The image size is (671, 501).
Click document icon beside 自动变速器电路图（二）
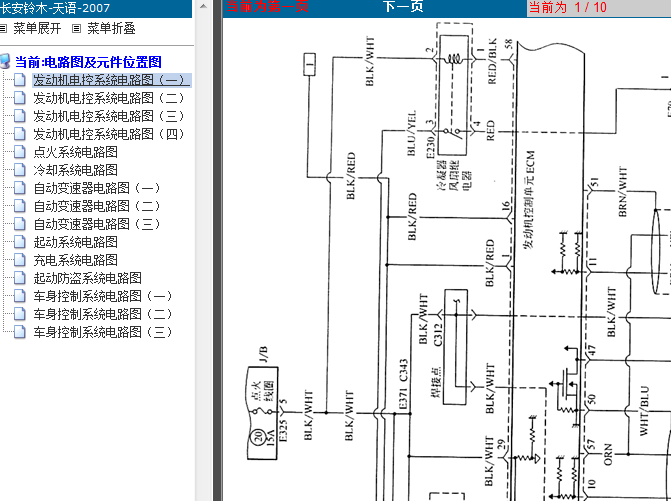(19, 205)
